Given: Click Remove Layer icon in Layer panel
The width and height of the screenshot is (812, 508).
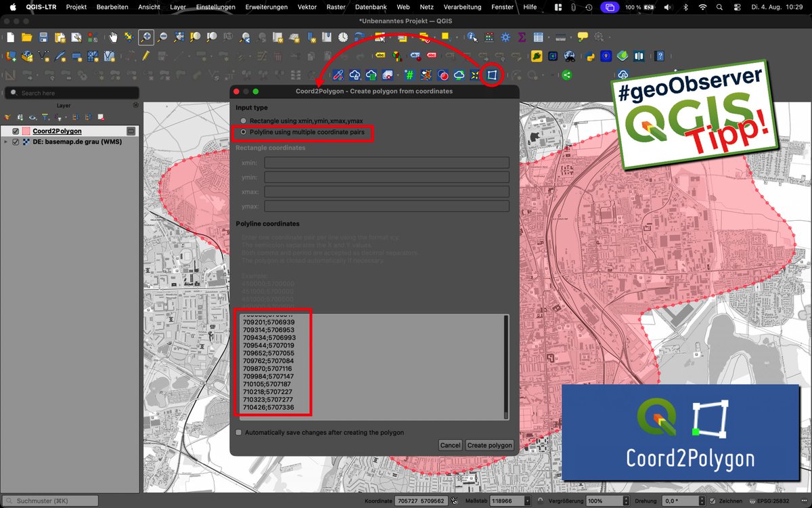Looking at the screenshot, I should (101, 117).
